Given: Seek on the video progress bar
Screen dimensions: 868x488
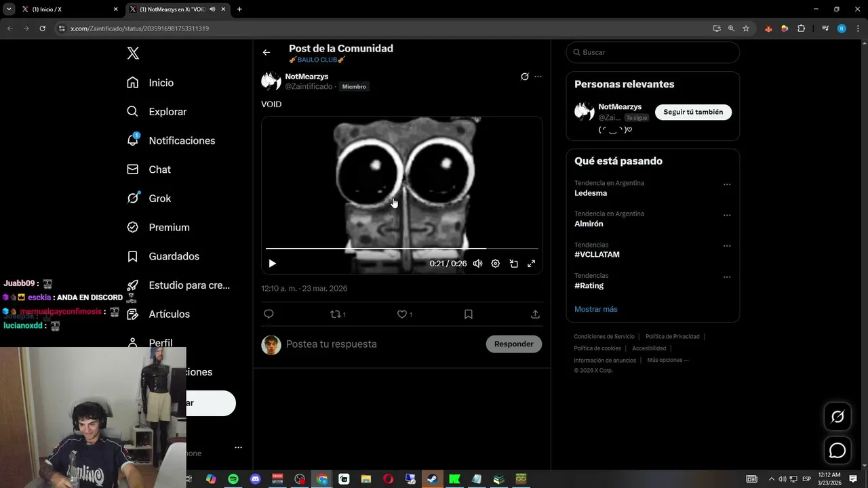Looking at the screenshot, I should (x=401, y=249).
